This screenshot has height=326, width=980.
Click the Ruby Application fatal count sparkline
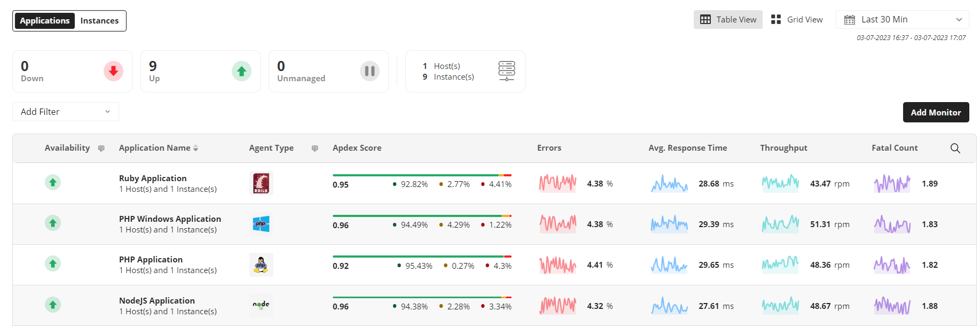tap(892, 183)
